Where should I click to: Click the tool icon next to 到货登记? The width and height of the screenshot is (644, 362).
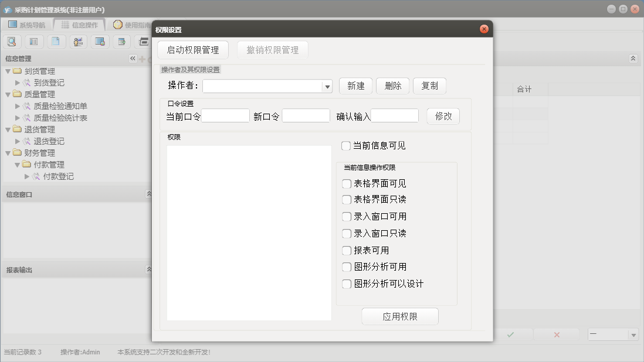pos(27,83)
